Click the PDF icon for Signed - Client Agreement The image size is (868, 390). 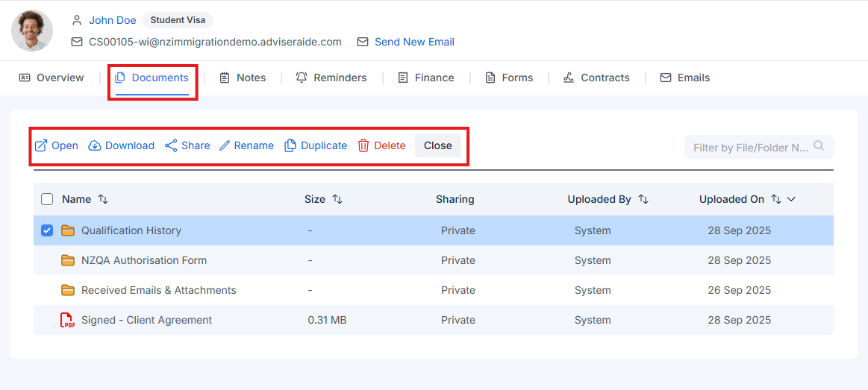click(x=67, y=321)
